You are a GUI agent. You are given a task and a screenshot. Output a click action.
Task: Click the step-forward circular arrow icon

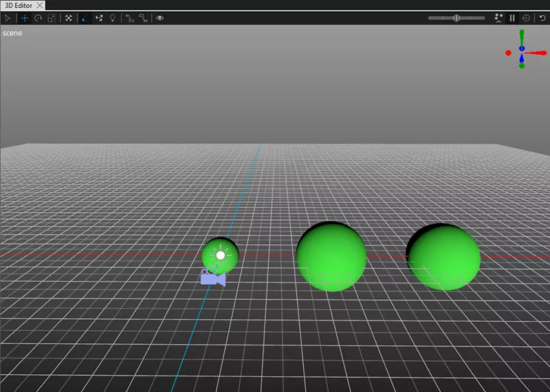coord(526,18)
